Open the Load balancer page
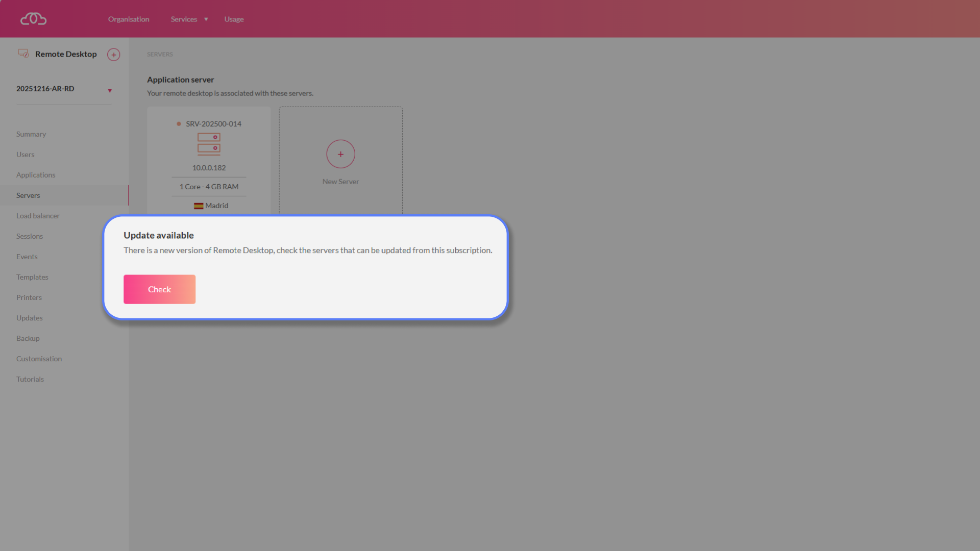 point(38,216)
